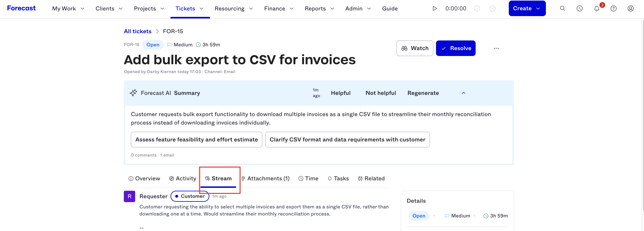The image size is (644, 231).
Task: Open recent history clock icon
Action: [x=579, y=8]
